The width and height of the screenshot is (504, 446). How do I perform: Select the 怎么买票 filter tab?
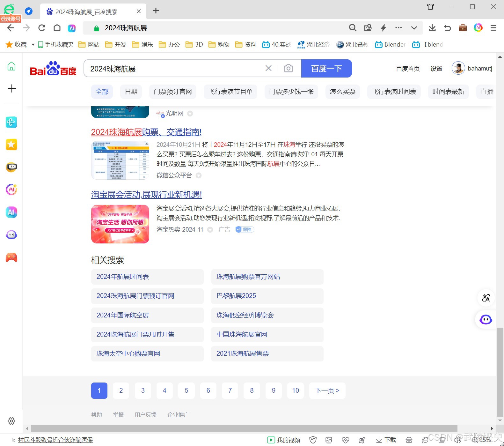click(342, 92)
